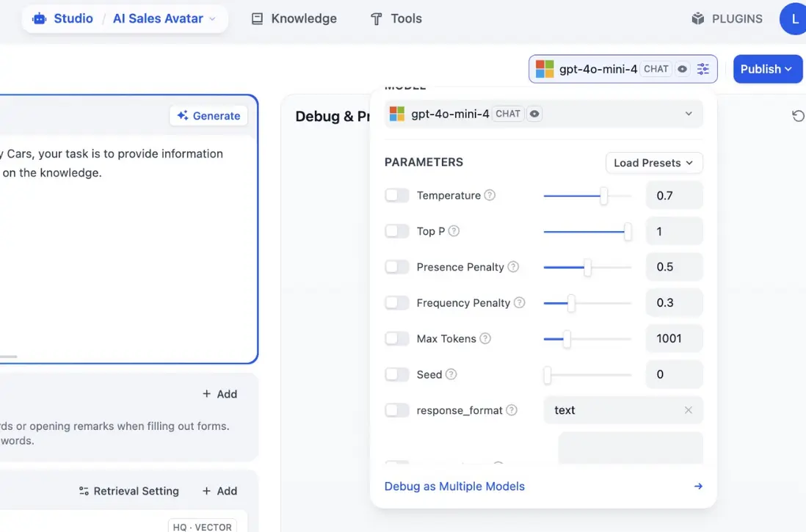Enable the Temperature toggle
The width and height of the screenshot is (806, 532).
(397, 195)
